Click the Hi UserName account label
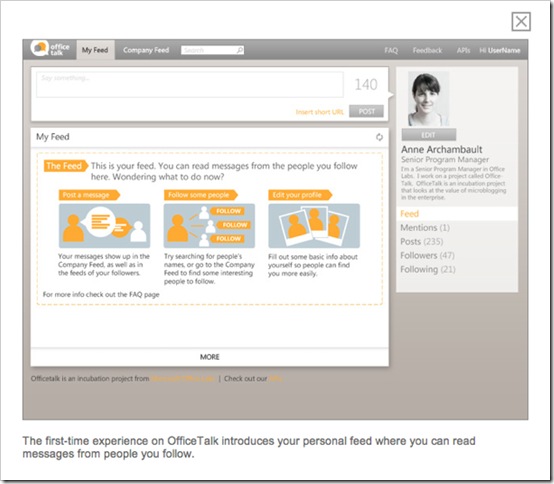Image resolution: width=554 pixels, height=484 pixels. click(500, 51)
